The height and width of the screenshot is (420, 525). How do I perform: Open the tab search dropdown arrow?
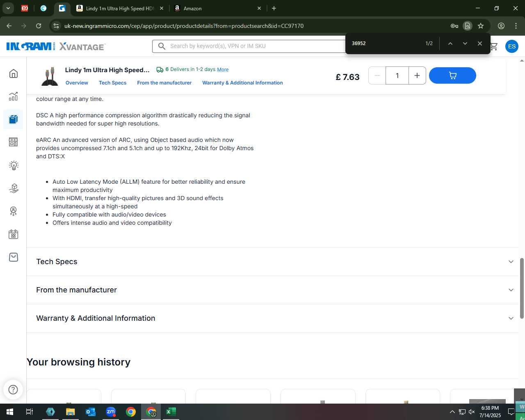click(8, 8)
